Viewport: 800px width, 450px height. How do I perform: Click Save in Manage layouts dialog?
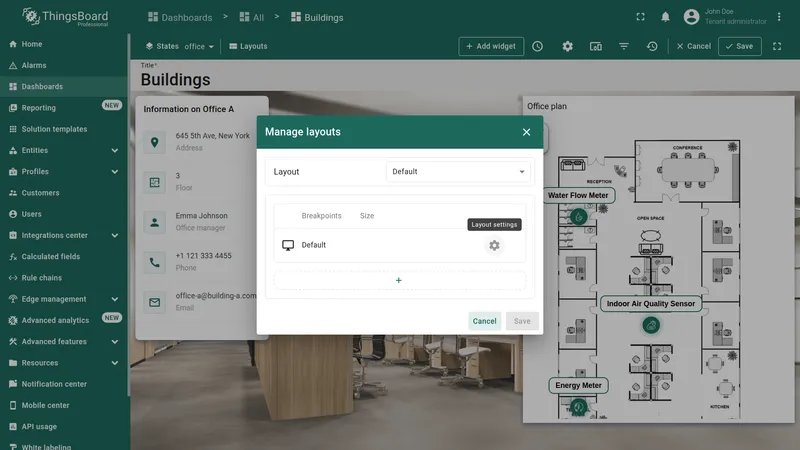(522, 321)
